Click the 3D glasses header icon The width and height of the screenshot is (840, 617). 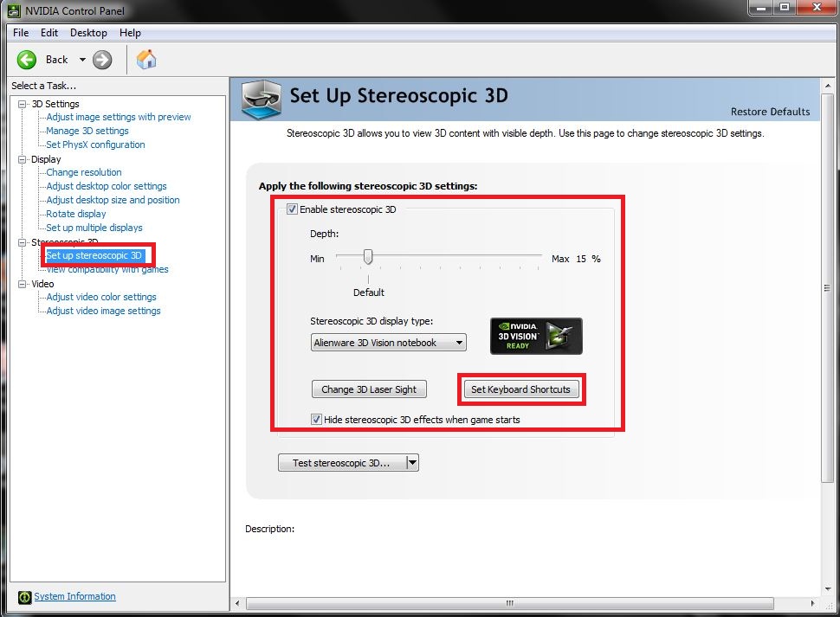pyautogui.click(x=262, y=100)
